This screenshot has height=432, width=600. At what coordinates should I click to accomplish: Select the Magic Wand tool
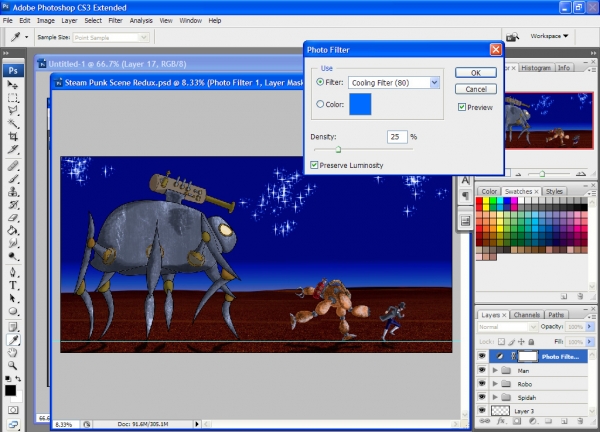[x=13, y=123]
